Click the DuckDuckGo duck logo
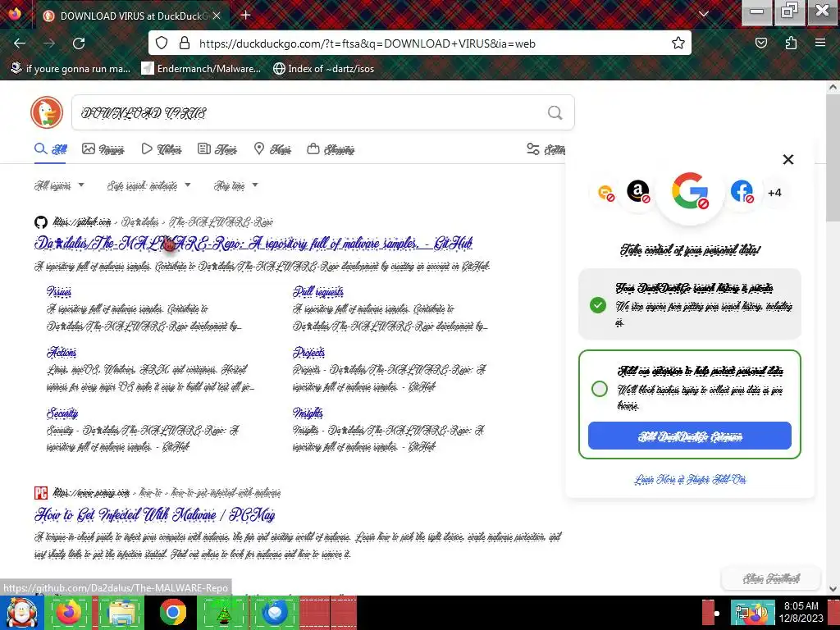 (x=47, y=112)
